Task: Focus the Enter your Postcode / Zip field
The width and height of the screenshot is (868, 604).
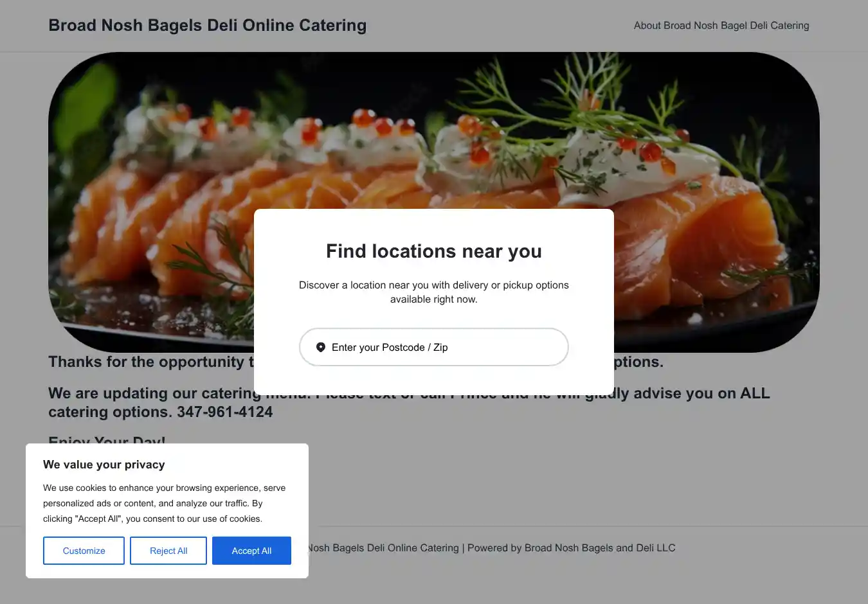Action: click(x=434, y=347)
